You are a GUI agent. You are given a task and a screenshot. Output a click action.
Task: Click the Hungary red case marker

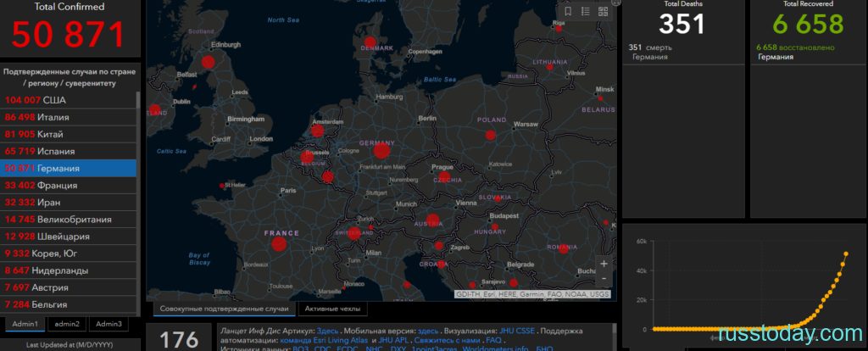(x=495, y=227)
